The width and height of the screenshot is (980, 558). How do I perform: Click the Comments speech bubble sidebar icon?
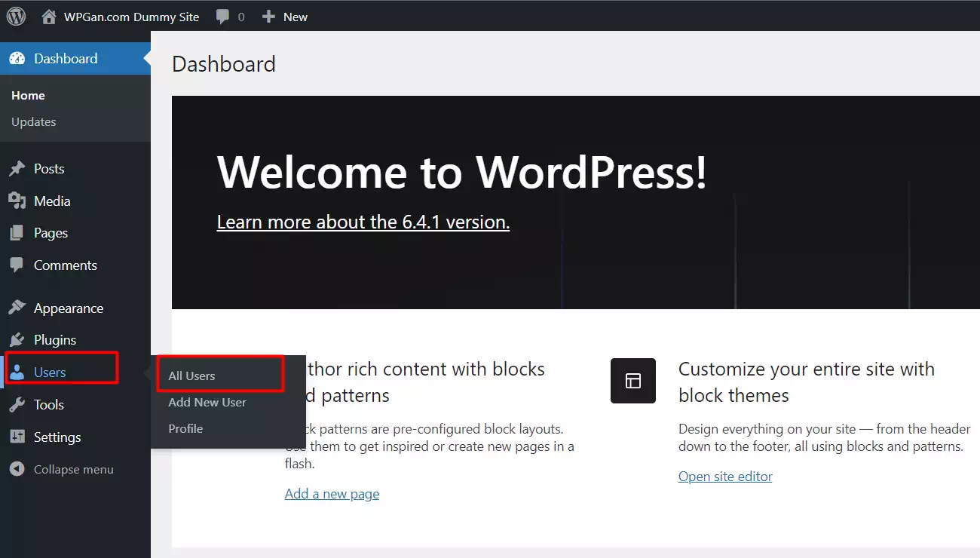17,265
